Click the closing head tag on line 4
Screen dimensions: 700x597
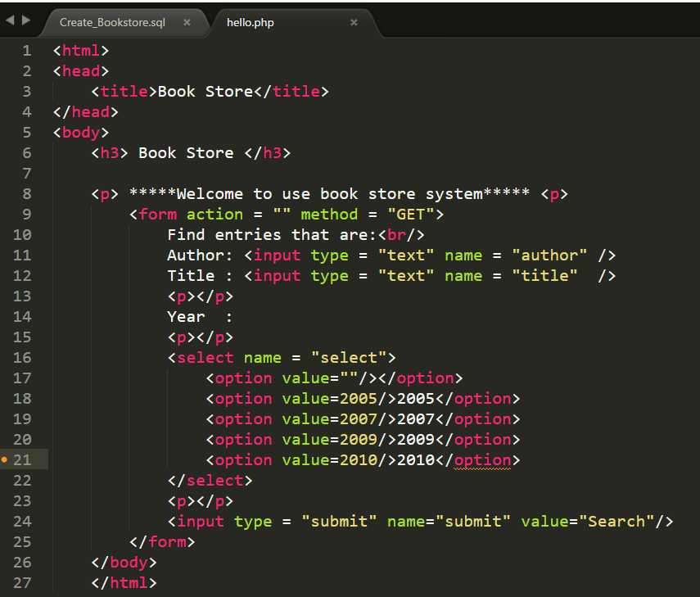click(86, 112)
